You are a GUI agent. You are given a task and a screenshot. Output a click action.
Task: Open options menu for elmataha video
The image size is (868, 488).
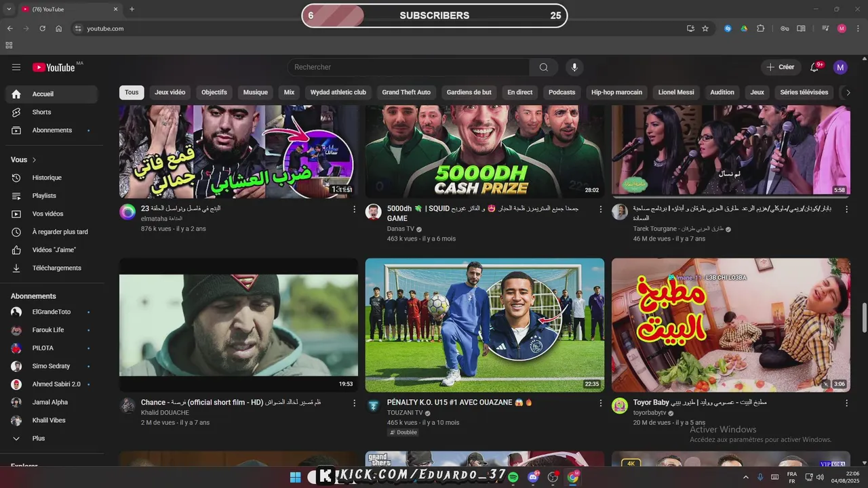354,209
